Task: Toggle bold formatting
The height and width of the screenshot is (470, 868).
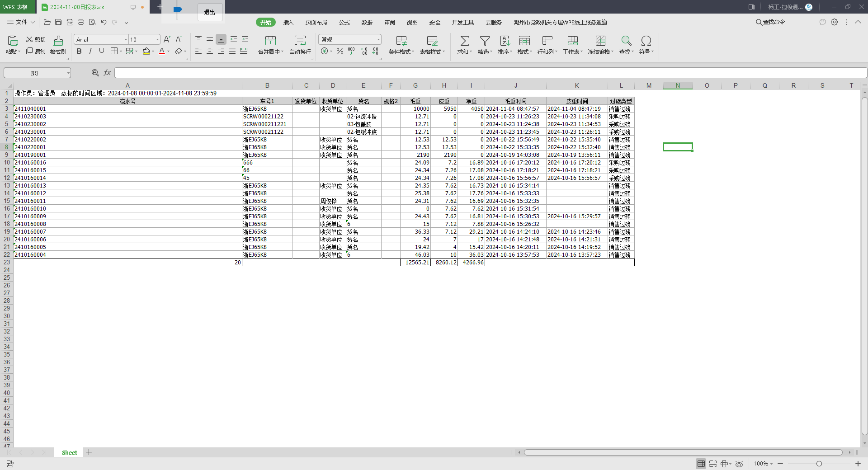Action: point(79,52)
